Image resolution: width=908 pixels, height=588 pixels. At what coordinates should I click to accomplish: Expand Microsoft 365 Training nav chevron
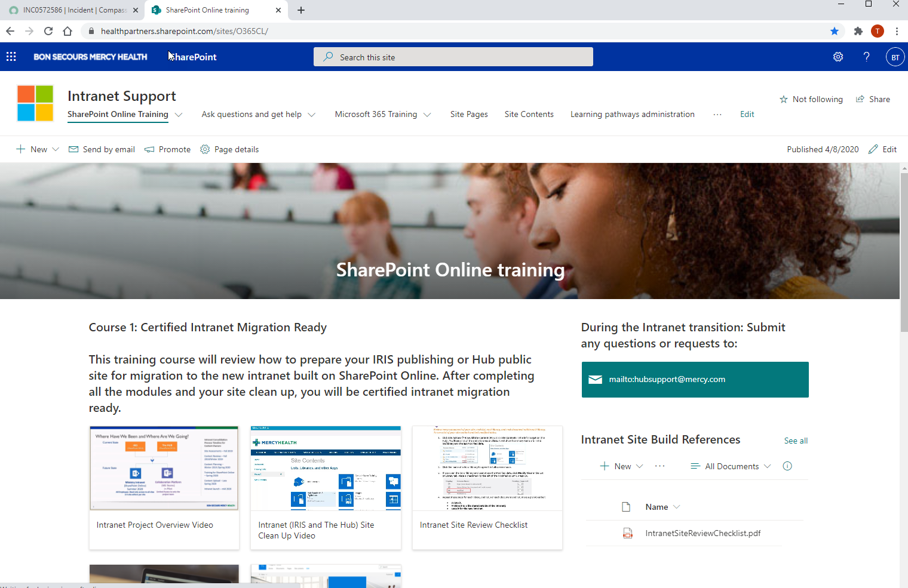pos(427,115)
